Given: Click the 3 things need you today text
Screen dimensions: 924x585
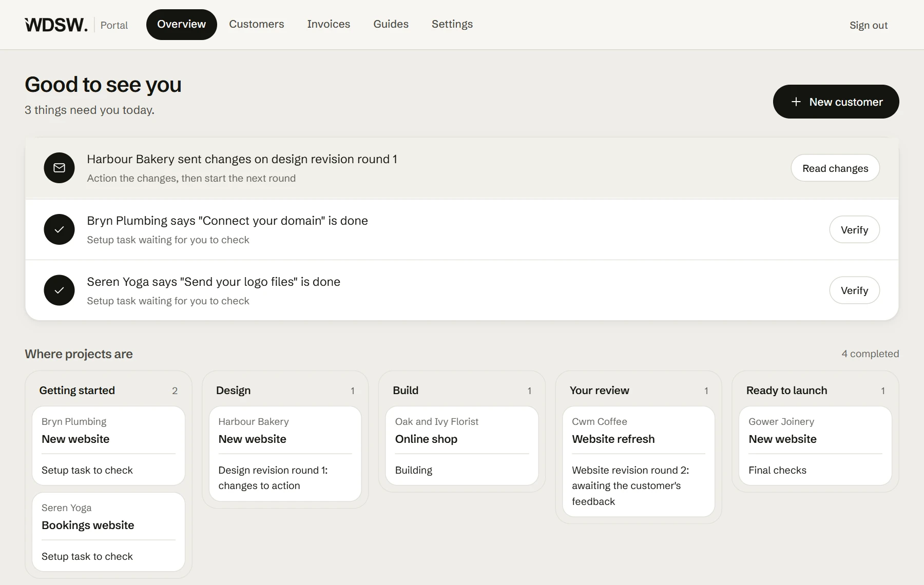Looking at the screenshot, I should click(89, 110).
